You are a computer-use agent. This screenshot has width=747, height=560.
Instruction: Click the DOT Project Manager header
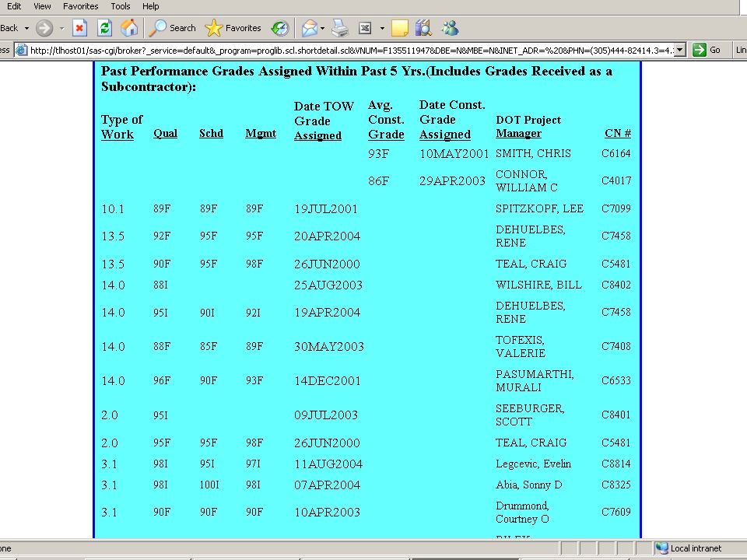pos(528,127)
